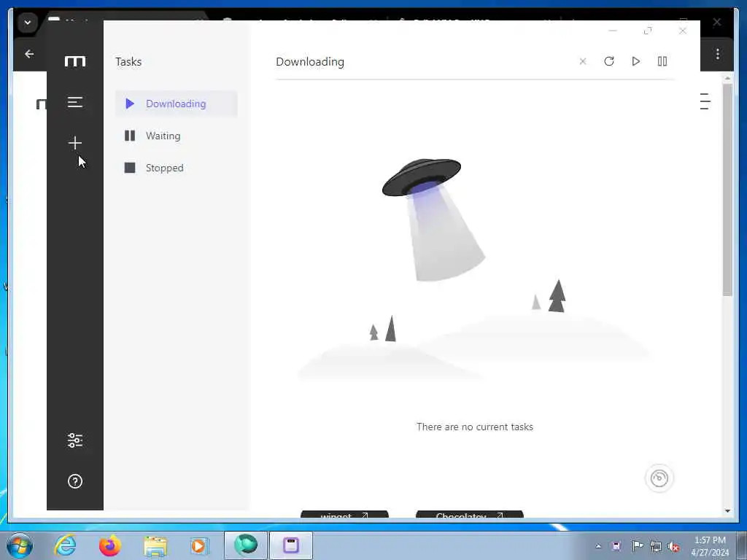This screenshot has width=747, height=560.
Task: Open preferences sliders icon in sidebar
Action: [75, 440]
